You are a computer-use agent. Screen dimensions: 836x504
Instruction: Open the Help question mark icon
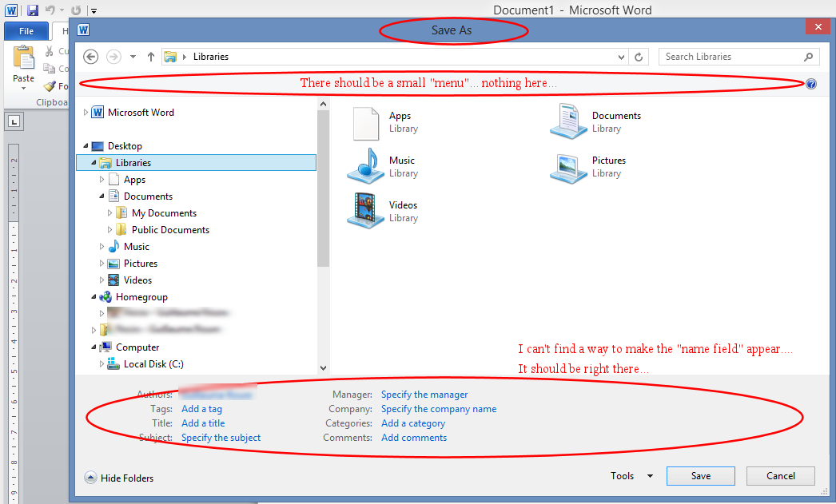click(x=811, y=84)
